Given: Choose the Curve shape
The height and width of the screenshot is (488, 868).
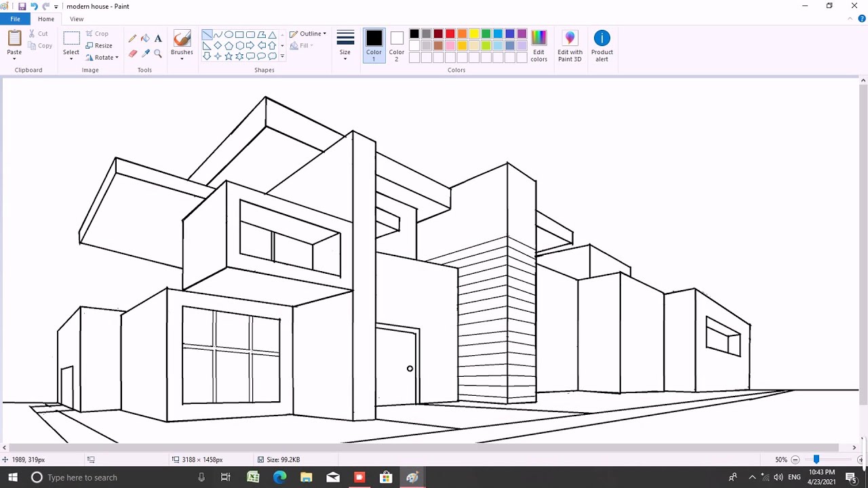Looking at the screenshot, I should [218, 35].
